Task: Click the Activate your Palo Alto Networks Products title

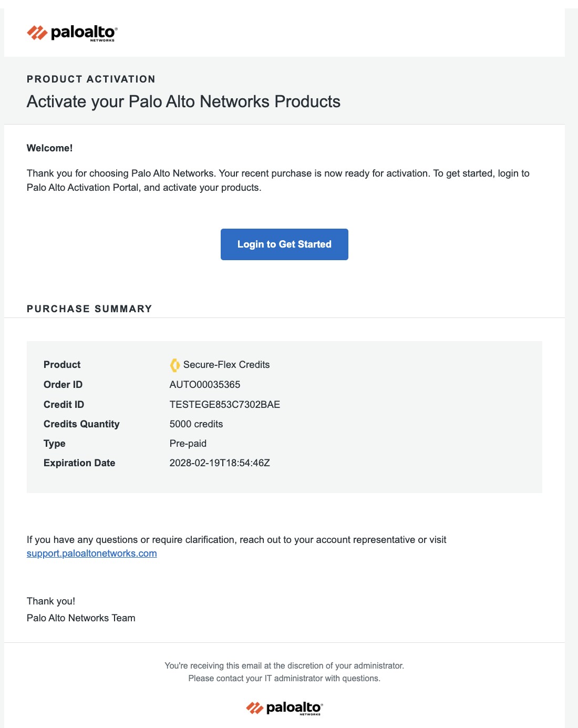Action: tap(183, 101)
